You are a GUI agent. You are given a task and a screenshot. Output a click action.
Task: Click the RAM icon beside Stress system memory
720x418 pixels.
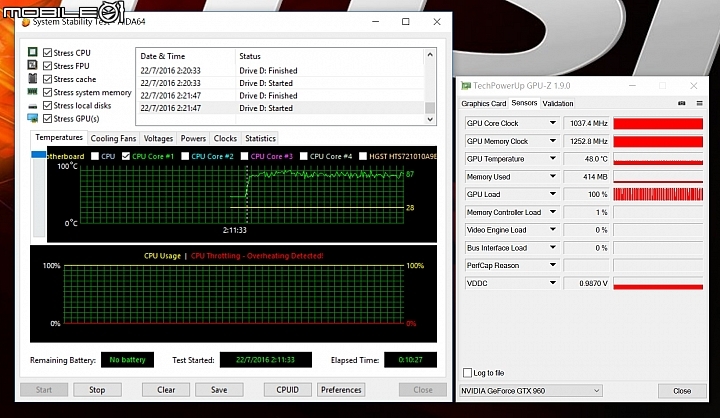click(x=33, y=92)
